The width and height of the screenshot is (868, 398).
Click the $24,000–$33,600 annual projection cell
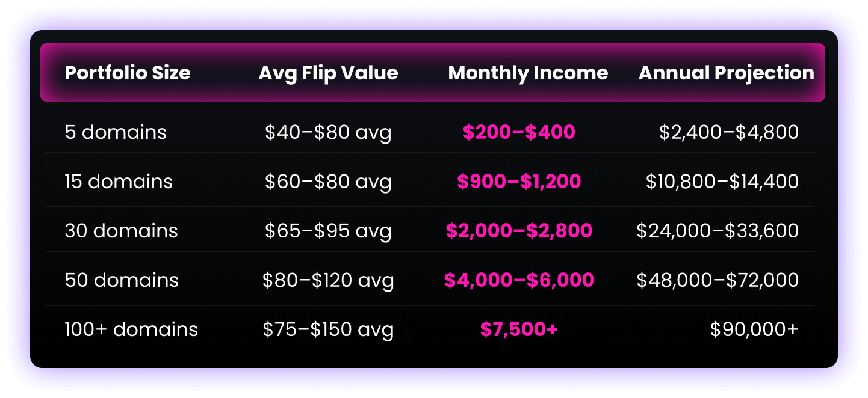pos(718,231)
